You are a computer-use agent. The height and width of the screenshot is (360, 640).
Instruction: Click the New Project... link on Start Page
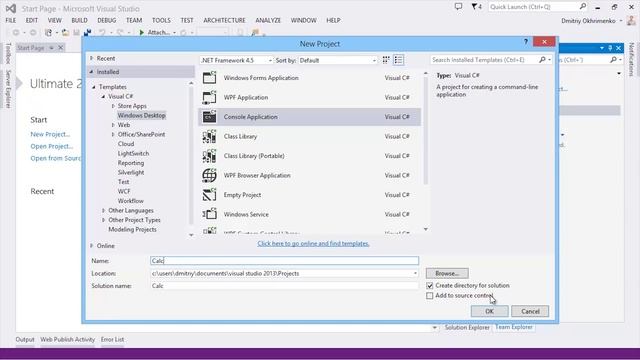pos(50,134)
